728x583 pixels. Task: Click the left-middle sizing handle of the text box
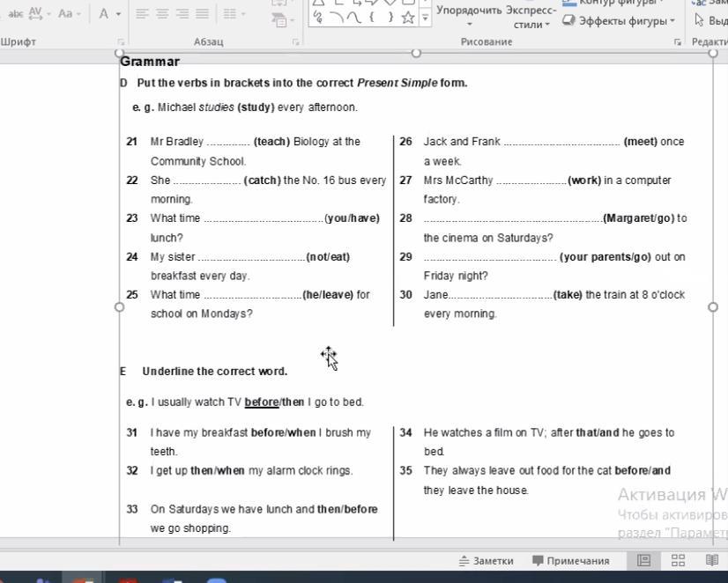point(119,307)
